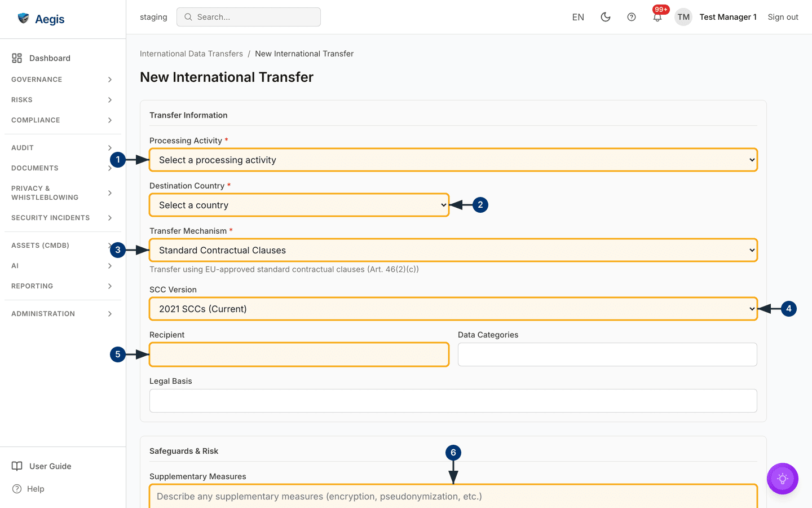Image resolution: width=812 pixels, height=508 pixels.
Task: Click the TM user avatar
Action: click(683, 17)
